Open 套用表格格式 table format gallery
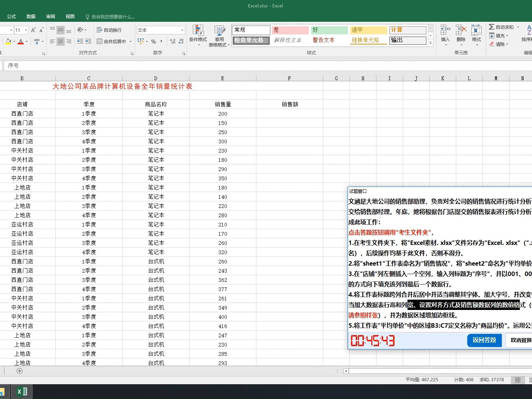 219,36
